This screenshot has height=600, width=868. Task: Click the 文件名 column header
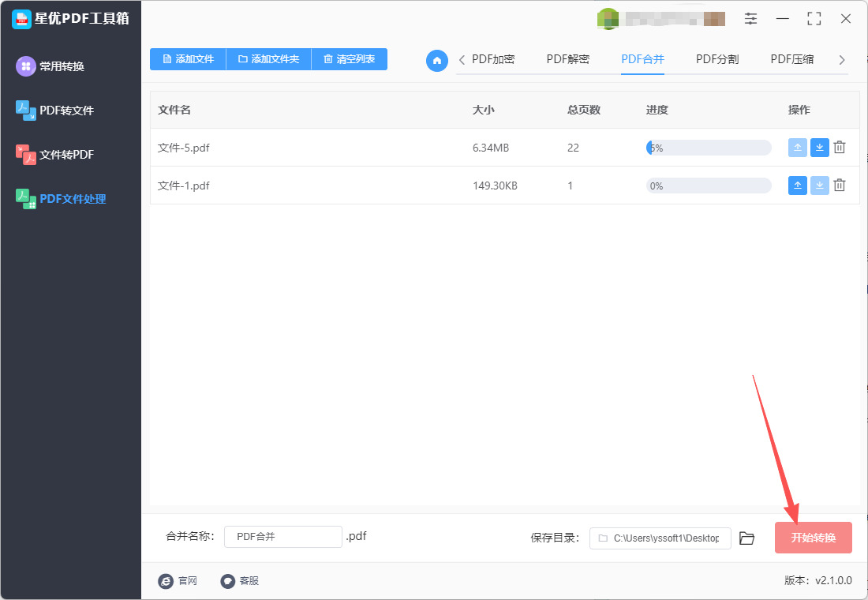click(x=174, y=110)
